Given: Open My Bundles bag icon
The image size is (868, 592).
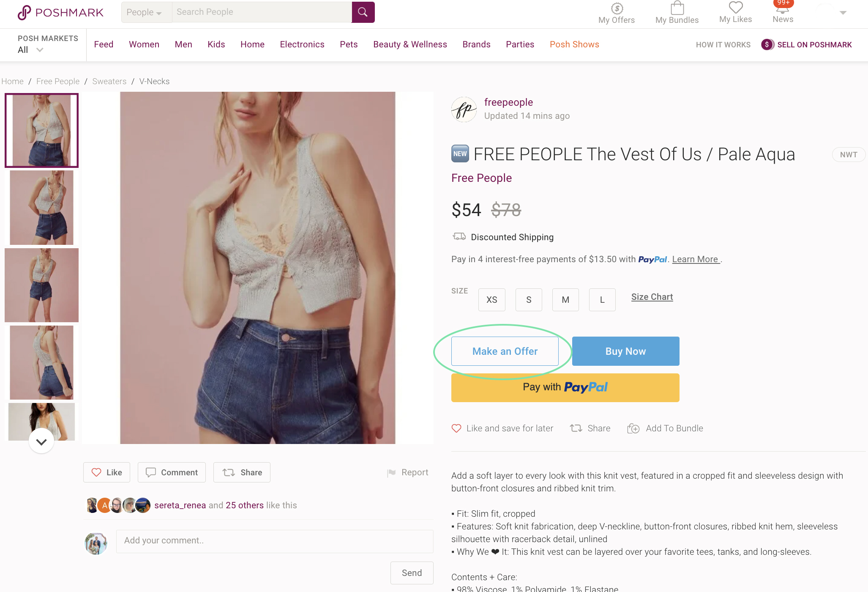Looking at the screenshot, I should pos(677,8).
